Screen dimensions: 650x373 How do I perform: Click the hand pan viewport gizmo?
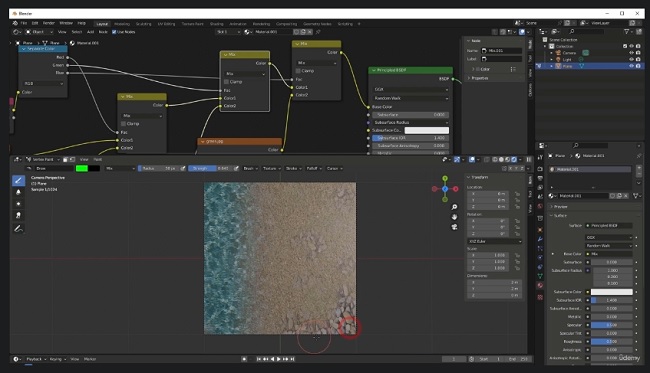[454, 217]
